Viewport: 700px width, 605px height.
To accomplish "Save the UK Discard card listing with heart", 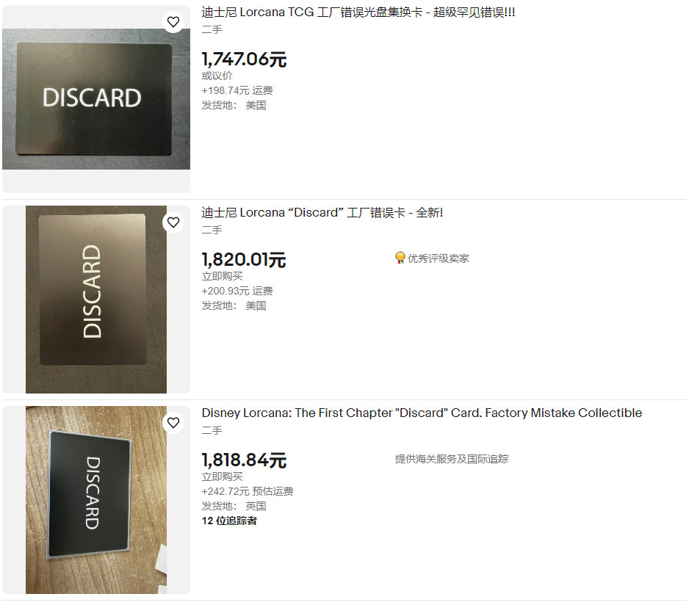I will pos(173,422).
